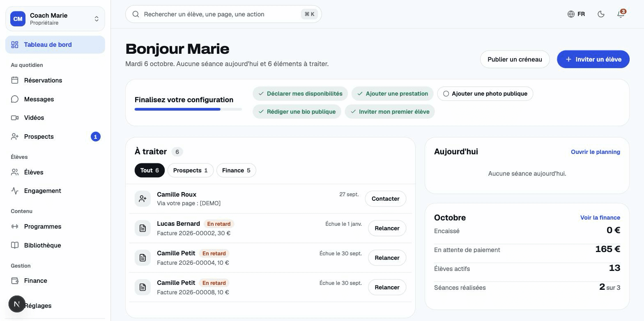This screenshot has width=644, height=321.
Task: Click the Camille Roux prospect row icon
Action: (x=143, y=199)
